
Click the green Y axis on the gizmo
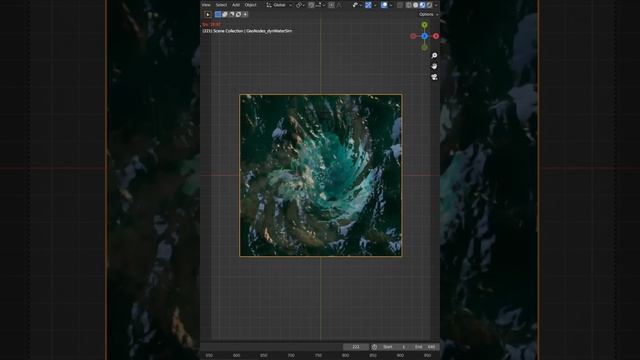[424, 25]
